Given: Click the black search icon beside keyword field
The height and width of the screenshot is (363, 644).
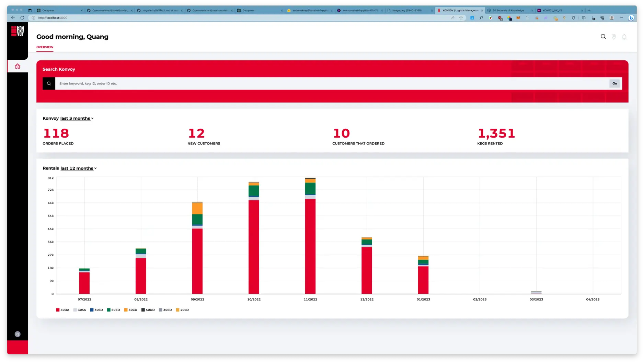Looking at the screenshot, I should coord(49,83).
